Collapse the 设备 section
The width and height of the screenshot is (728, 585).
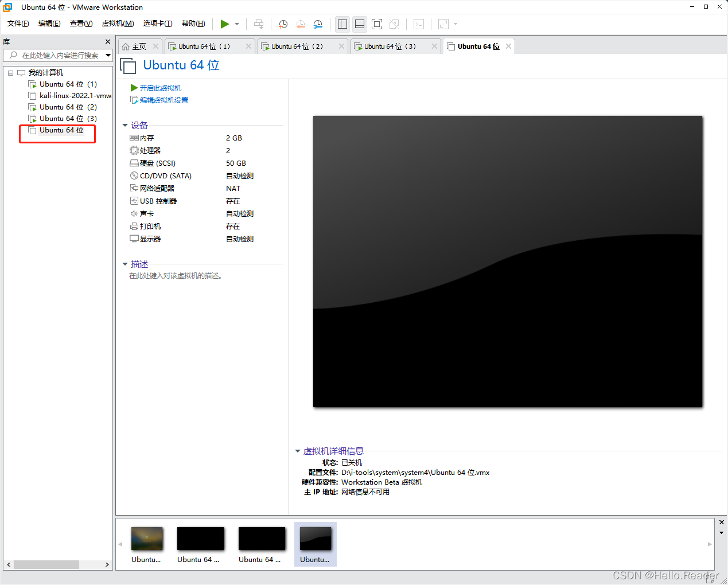tap(125, 125)
